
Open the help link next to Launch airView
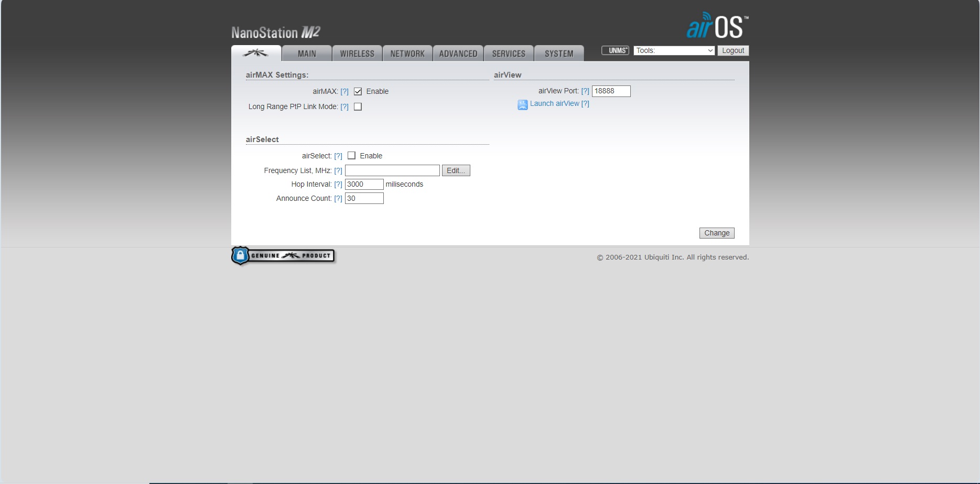(x=585, y=103)
